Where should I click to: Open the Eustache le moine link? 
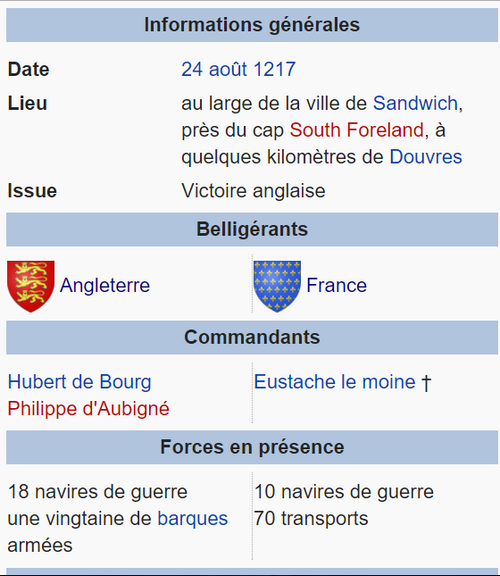tap(335, 382)
